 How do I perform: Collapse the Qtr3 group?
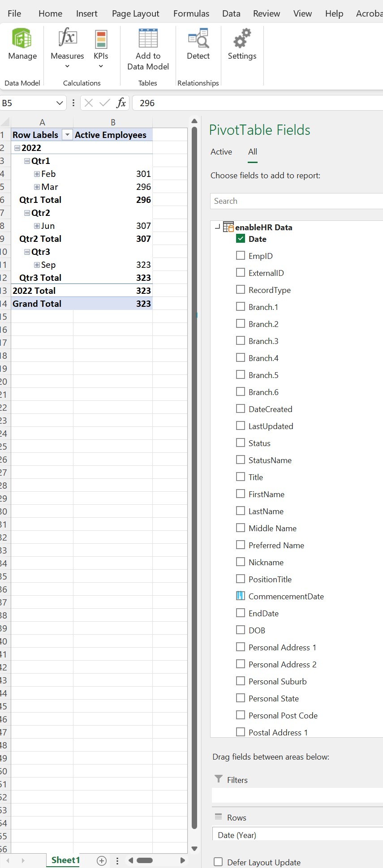point(27,252)
